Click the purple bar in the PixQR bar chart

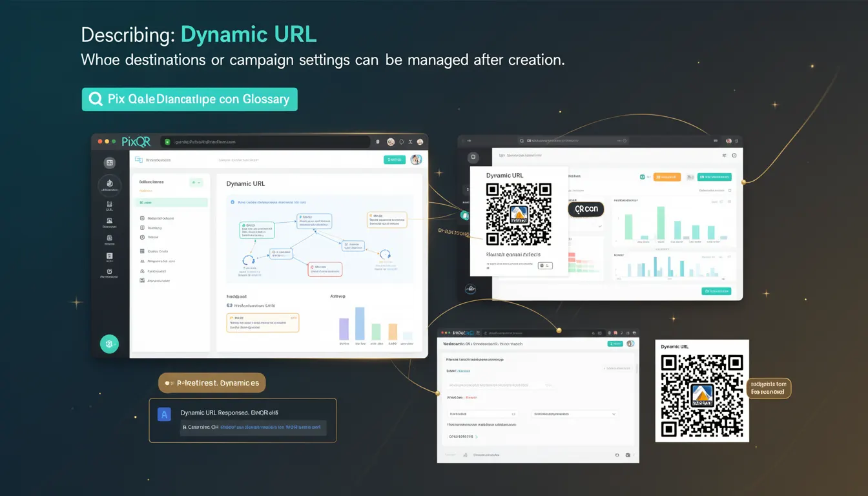click(x=344, y=329)
